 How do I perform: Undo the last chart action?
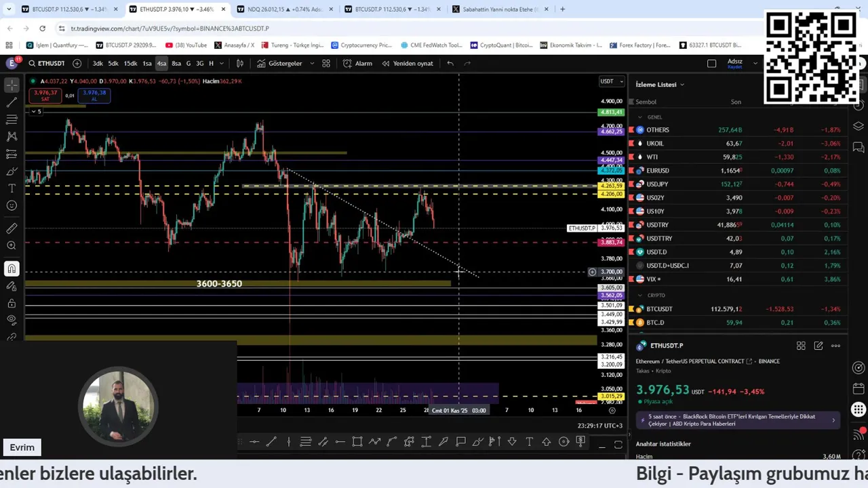(x=450, y=63)
